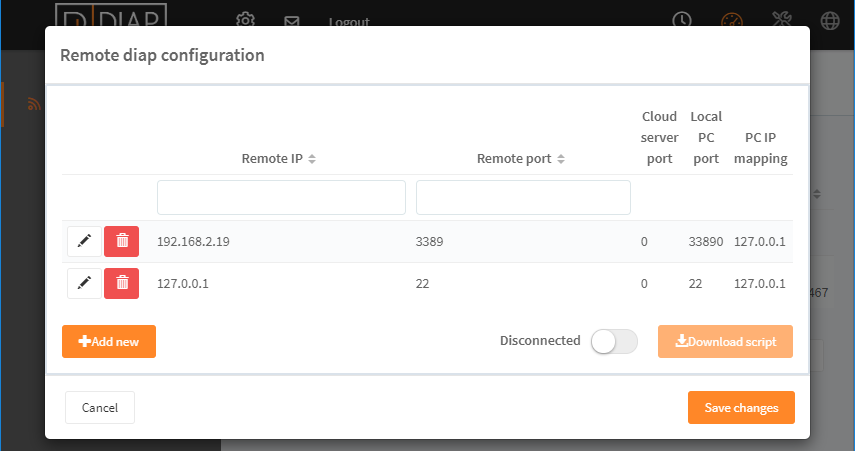Click Save changes button
The height and width of the screenshot is (451, 856).
(741, 407)
